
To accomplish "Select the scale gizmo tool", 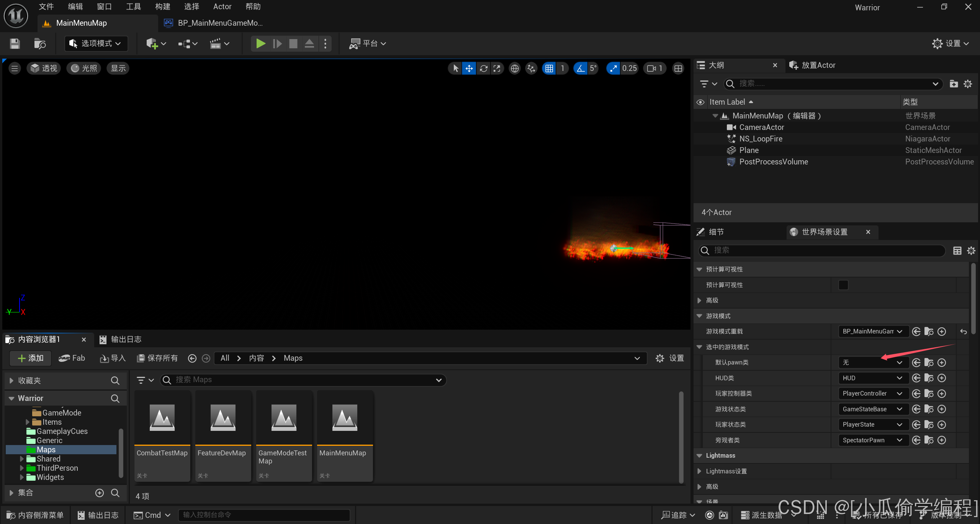I will coord(497,68).
